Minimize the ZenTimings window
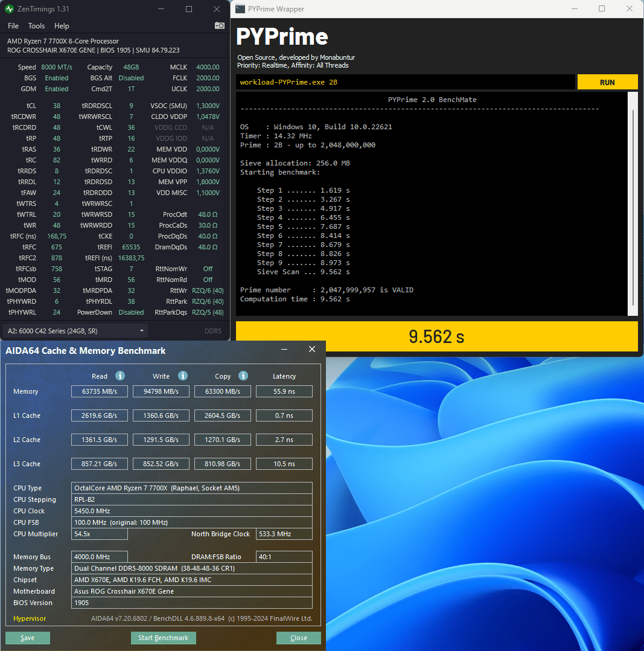The image size is (644, 651). click(161, 8)
